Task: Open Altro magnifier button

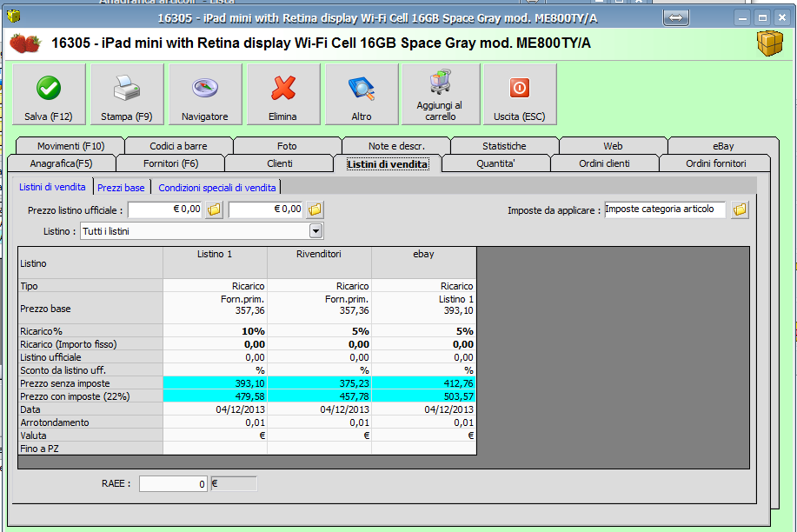Action: [362, 94]
